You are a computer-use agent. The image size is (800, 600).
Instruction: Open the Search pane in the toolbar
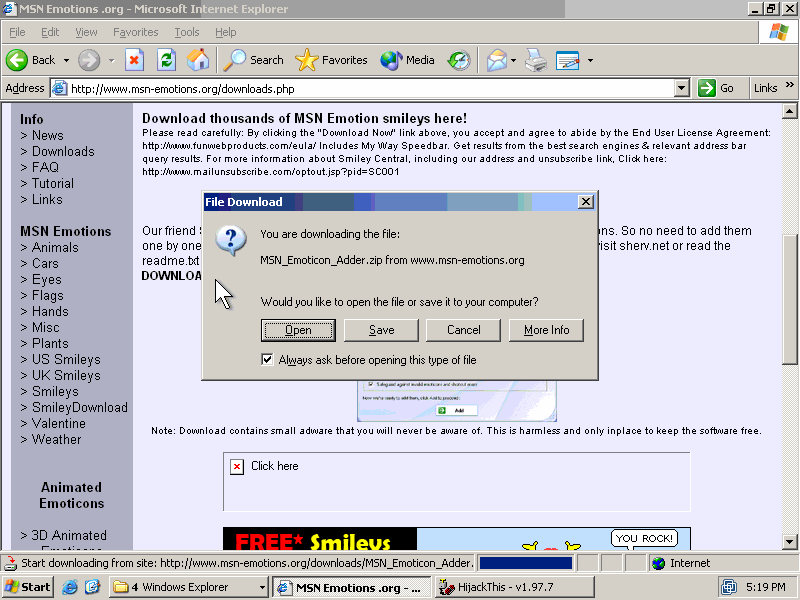click(254, 60)
